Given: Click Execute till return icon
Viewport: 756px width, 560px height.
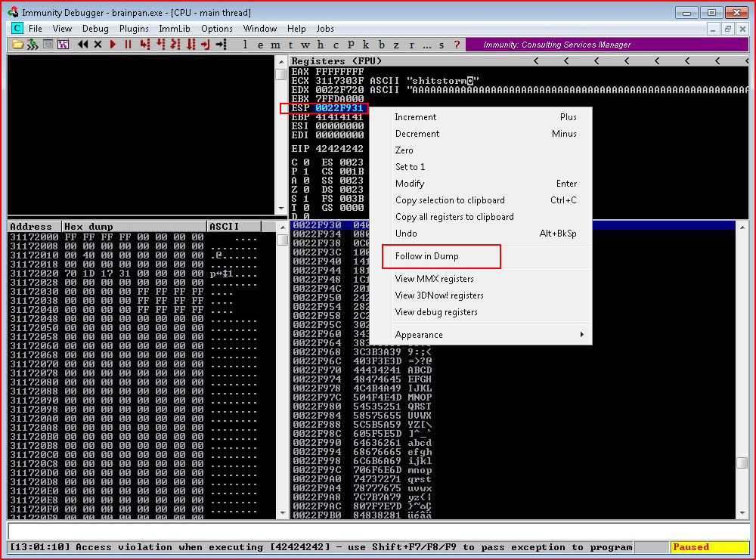Looking at the screenshot, I should 206,45.
